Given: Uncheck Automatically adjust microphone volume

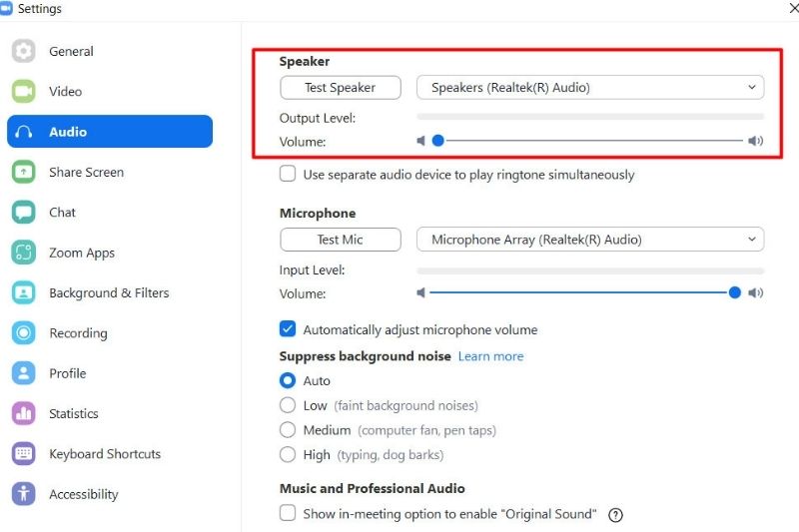Looking at the screenshot, I should pos(288,329).
